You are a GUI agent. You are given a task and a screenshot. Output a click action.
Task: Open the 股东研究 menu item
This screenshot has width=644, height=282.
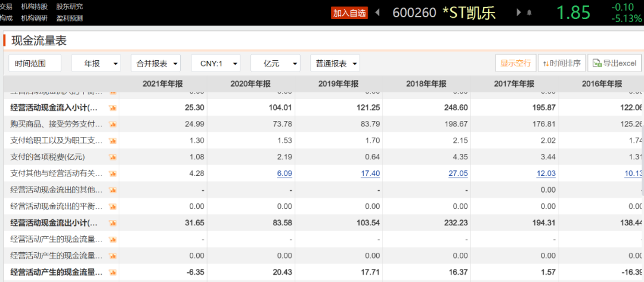point(70,7)
